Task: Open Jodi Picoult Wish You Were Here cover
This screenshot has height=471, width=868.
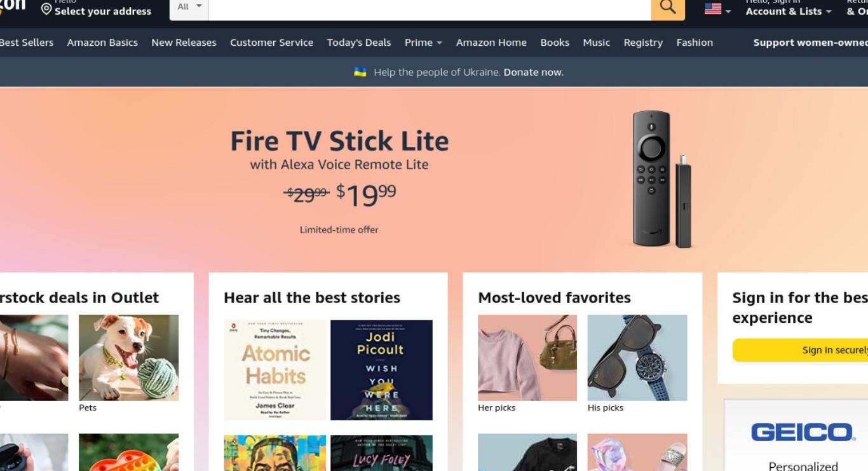Action: pyautogui.click(x=381, y=370)
